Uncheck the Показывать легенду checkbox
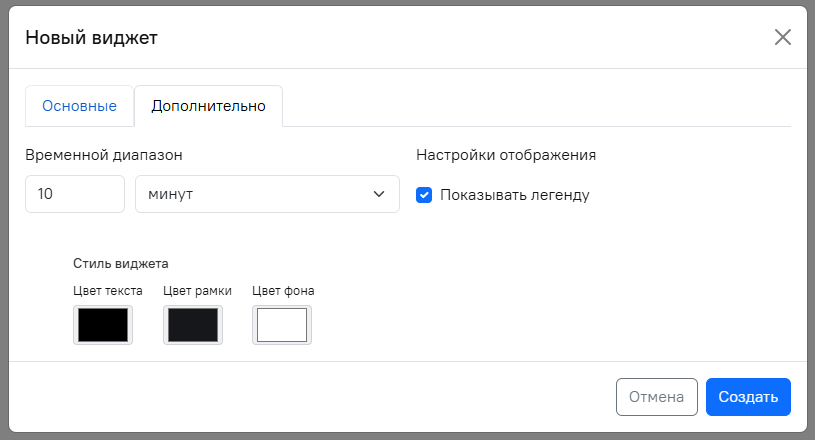The width and height of the screenshot is (815, 440). coord(424,195)
